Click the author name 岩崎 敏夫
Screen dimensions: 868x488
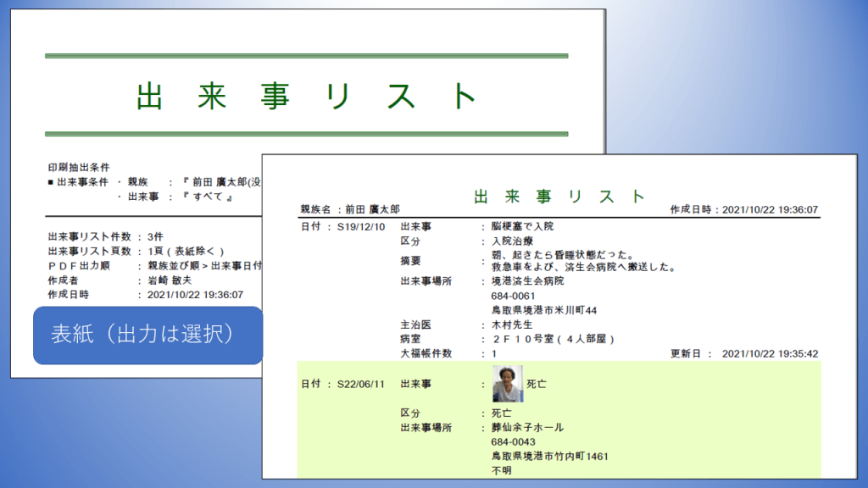click(165, 280)
